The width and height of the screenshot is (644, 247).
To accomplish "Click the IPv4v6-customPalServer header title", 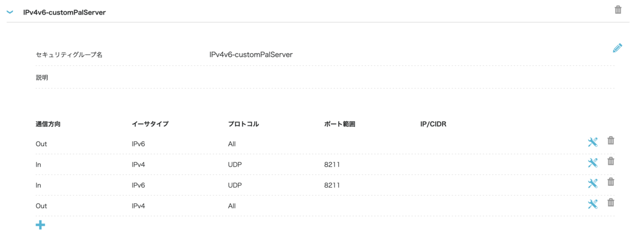I will (x=64, y=12).
